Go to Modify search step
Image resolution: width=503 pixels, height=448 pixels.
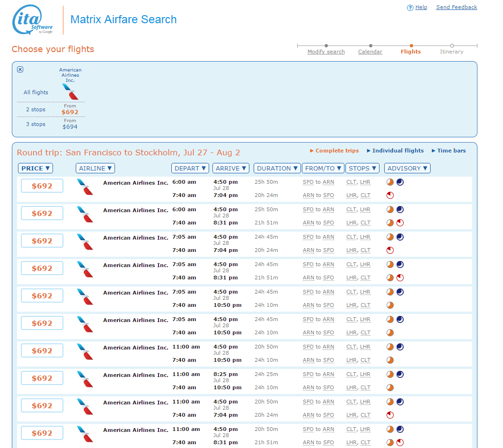pos(326,52)
